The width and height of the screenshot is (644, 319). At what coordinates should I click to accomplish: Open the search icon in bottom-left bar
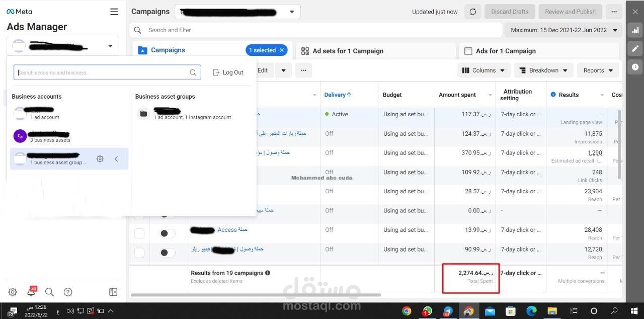49,292
